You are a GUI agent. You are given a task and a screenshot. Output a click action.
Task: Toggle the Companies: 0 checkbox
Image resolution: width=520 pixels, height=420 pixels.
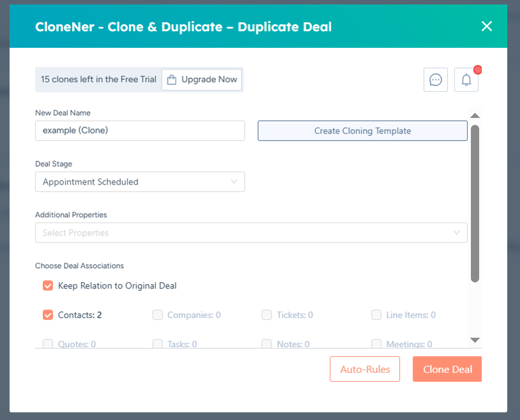158,315
